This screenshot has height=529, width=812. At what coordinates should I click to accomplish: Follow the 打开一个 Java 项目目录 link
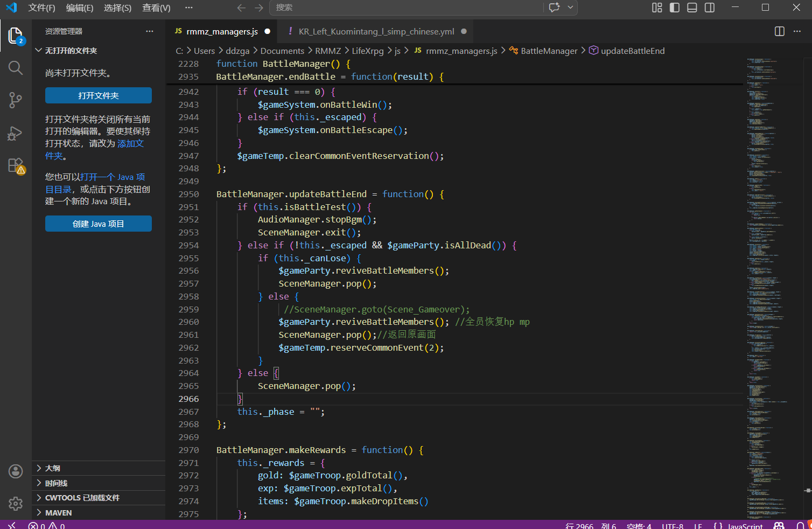(95, 183)
